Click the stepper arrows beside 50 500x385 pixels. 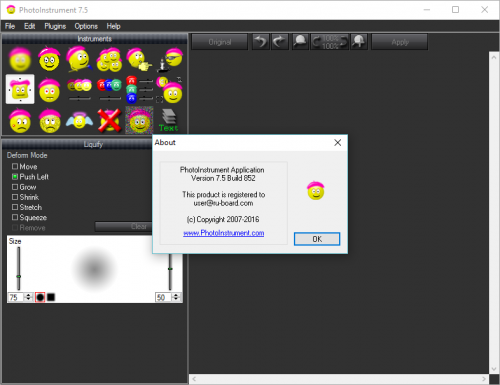[x=176, y=297]
